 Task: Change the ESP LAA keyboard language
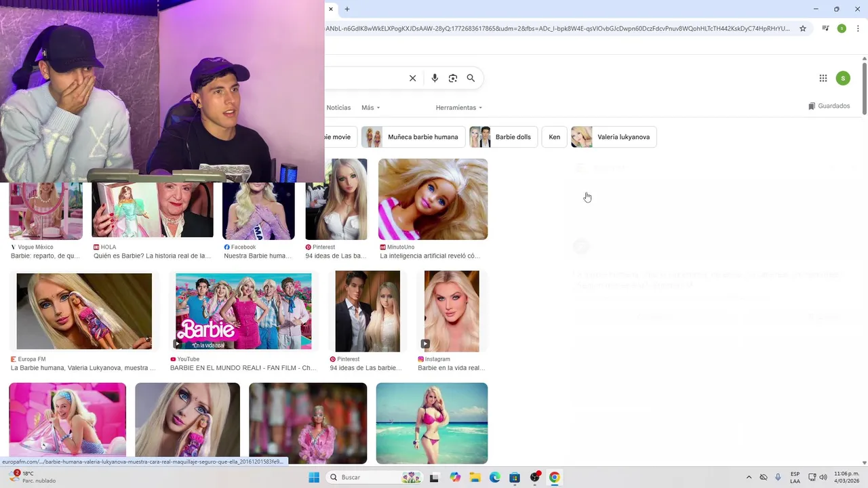click(795, 477)
